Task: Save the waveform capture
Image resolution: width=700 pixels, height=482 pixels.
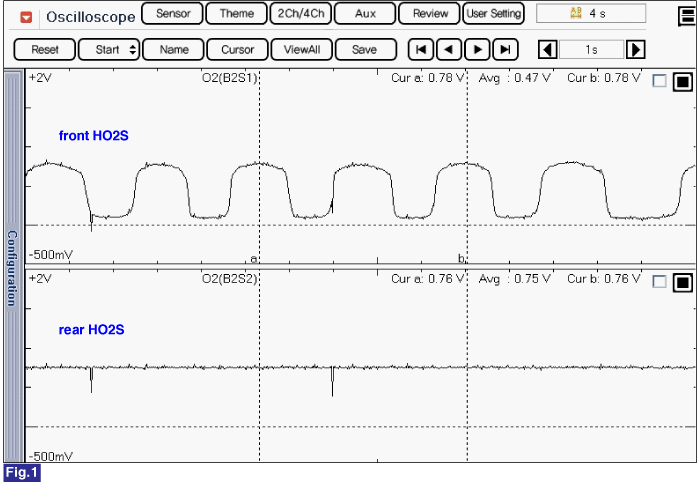Action: pos(366,50)
